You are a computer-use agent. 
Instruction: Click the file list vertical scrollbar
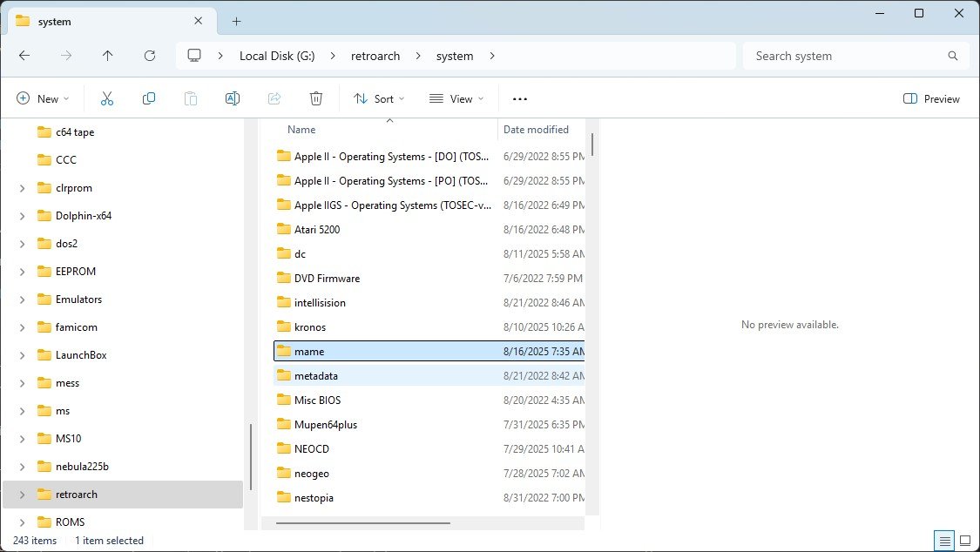[x=591, y=145]
